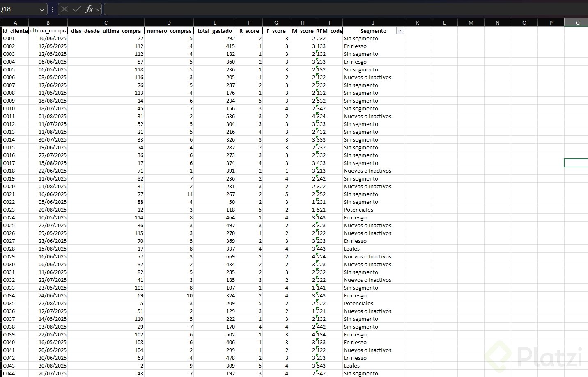Select column H by its header
Screen dimensions: 588x377
303,23
